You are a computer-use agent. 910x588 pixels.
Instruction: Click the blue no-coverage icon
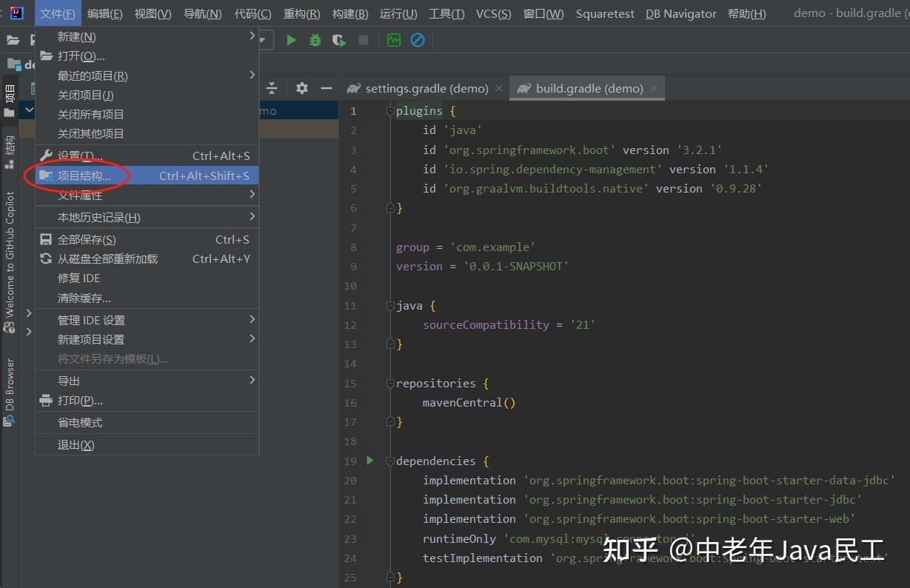click(417, 40)
